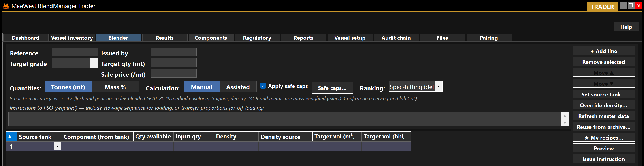The image size is (644, 166).
Task: Go to the Components tab
Action: point(211,38)
